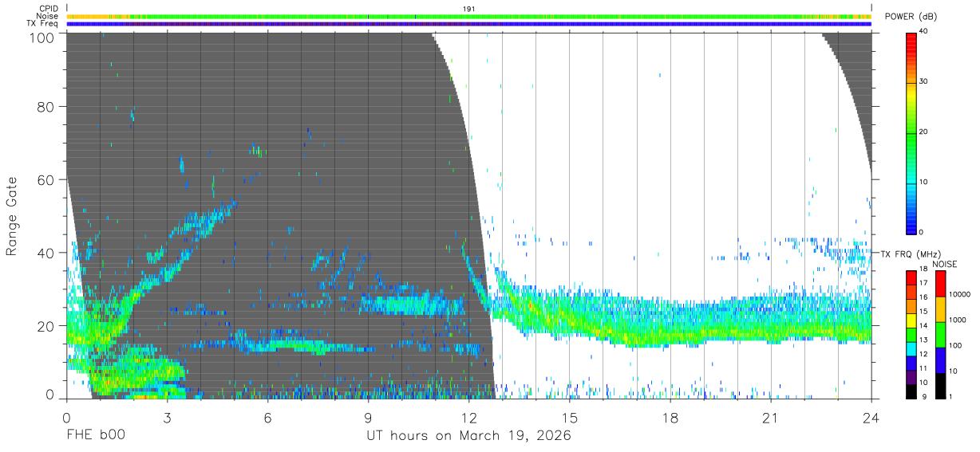Click the y-axis tick label '20'

pos(46,325)
